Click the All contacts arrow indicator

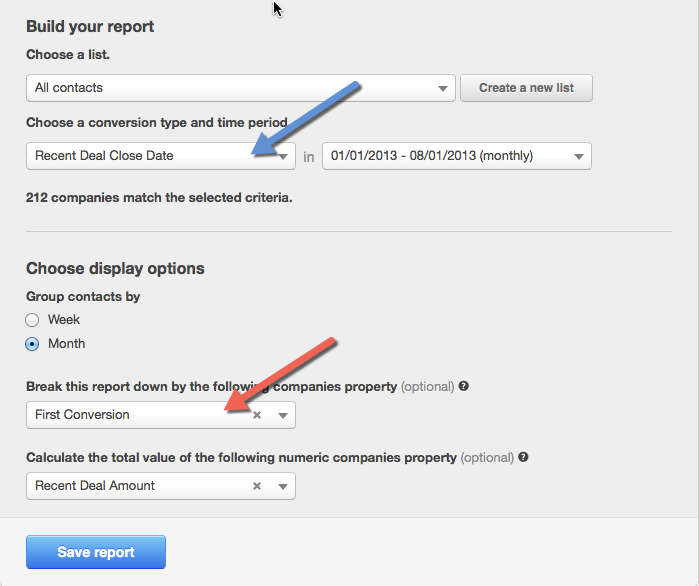click(443, 88)
